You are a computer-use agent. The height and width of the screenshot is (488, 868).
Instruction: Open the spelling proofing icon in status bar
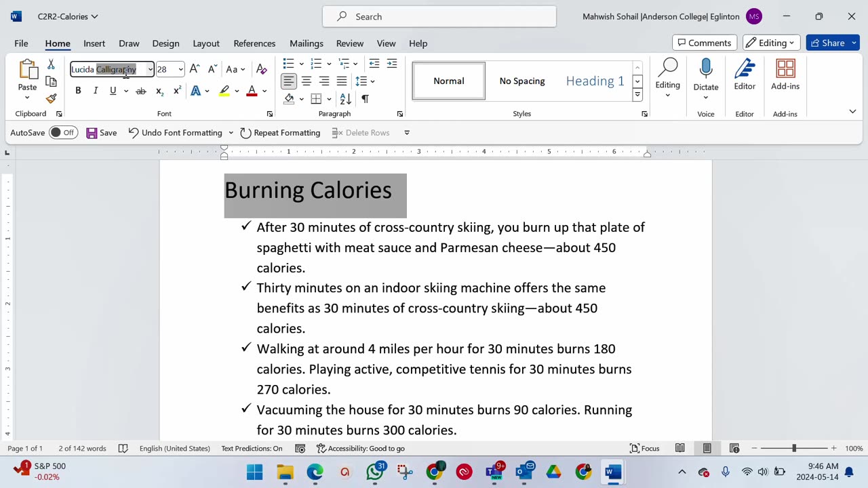123,448
